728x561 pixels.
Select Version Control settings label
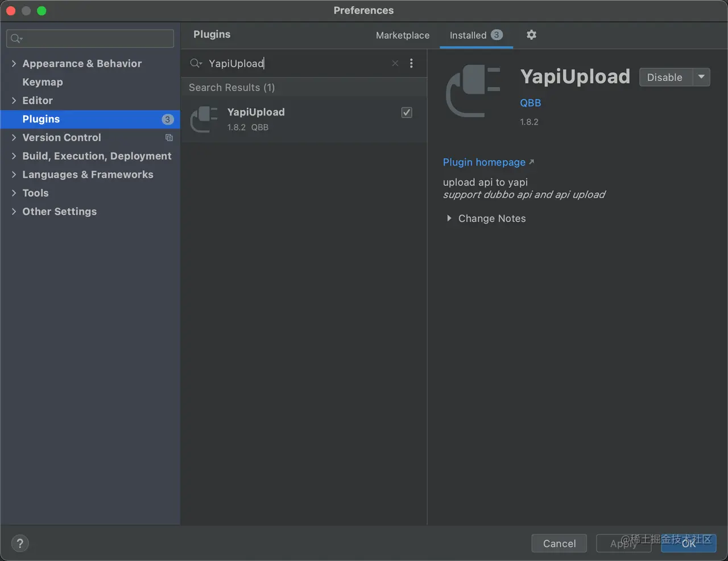pyautogui.click(x=61, y=138)
